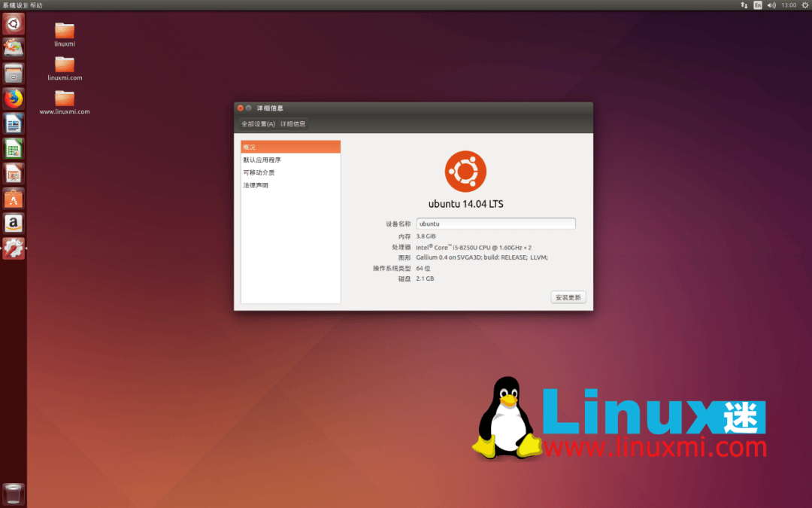812x508 pixels.
Task: Open the www.linuxmi.com desktop folder
Action: (x=64, y=98)
